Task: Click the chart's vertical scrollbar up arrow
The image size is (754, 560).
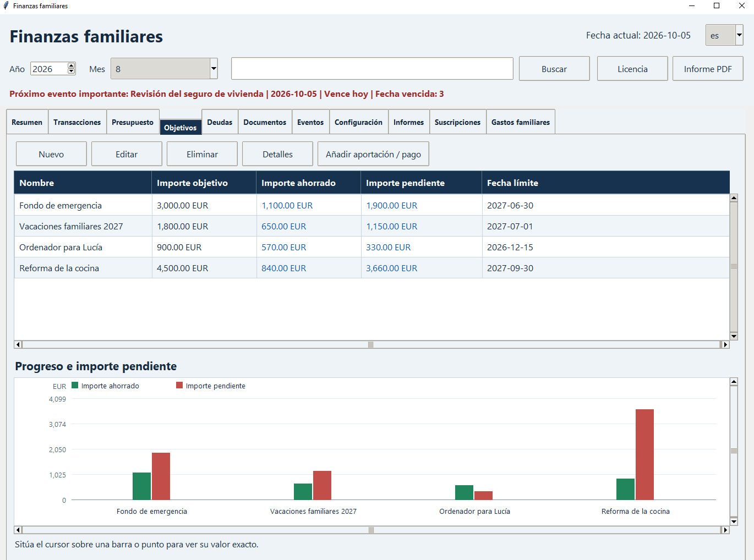Action: coord(734,381)
